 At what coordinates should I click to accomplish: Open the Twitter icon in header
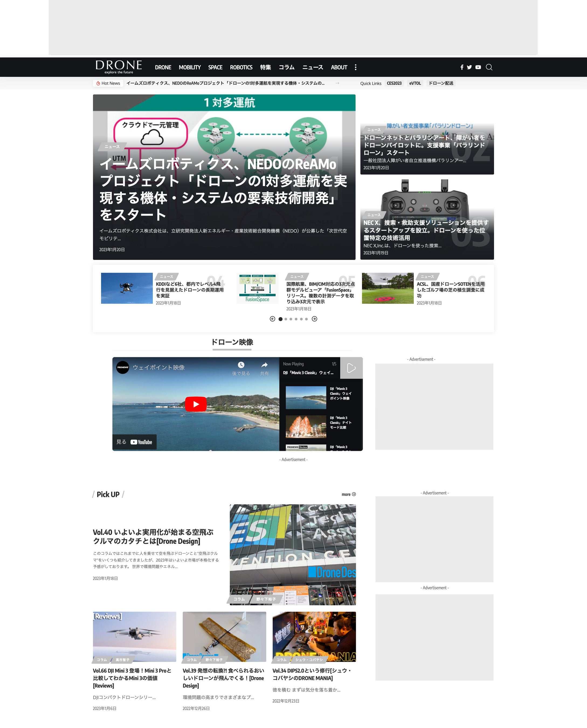[469, 67]
